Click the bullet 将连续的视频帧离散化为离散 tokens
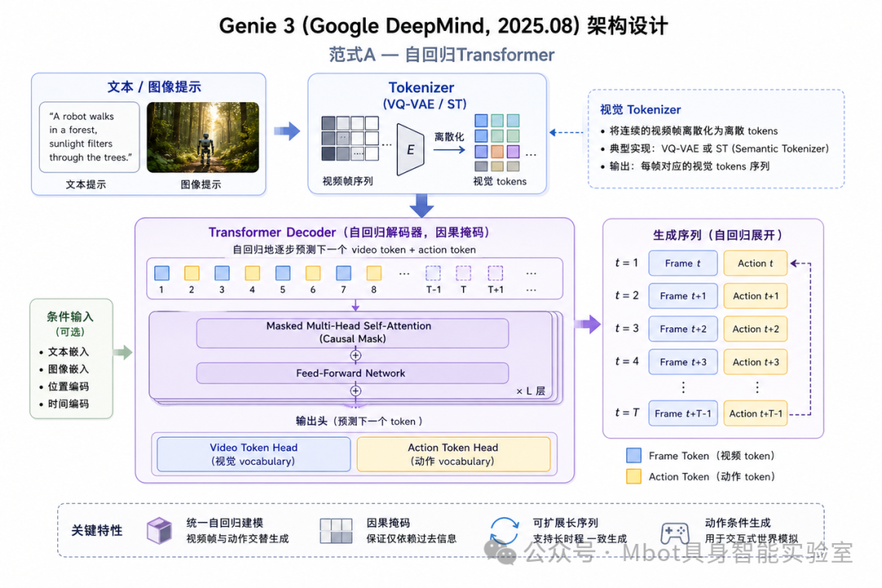 click(689, 131)
